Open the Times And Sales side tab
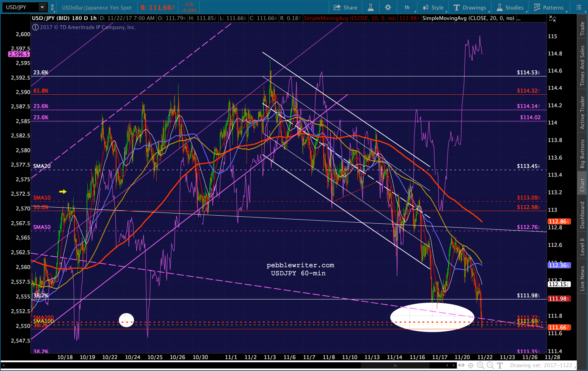Screen dimensions: 588x371 [582, 66]
